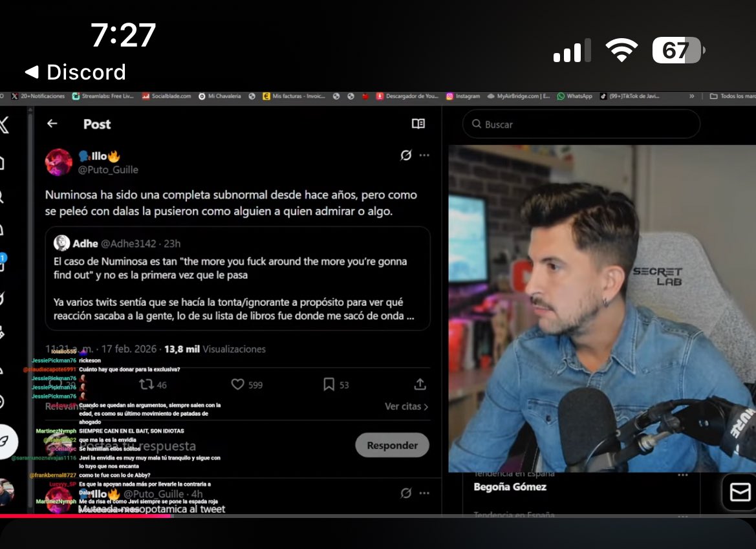This screenshot has width=756, height=549.
Task: Click the Buscar search field
Action: 581,124
